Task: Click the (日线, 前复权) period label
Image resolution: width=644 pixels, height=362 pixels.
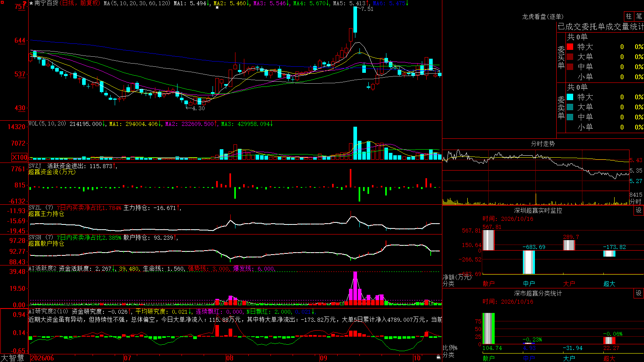Action: tap(80, 3)
